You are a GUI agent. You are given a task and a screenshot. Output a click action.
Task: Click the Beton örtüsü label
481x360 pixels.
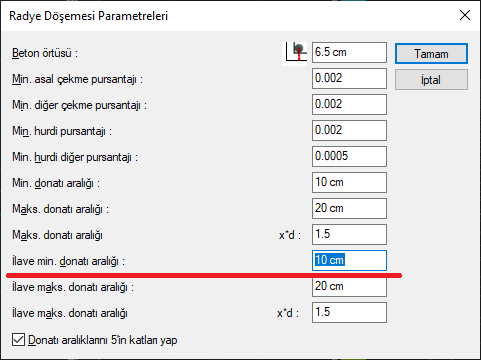45,53
